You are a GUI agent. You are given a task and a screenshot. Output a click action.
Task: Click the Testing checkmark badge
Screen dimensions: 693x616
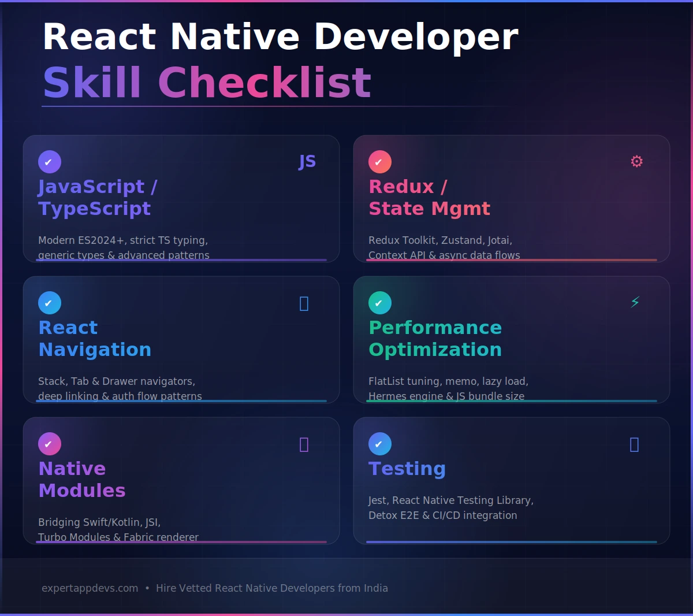click(380, 444)
